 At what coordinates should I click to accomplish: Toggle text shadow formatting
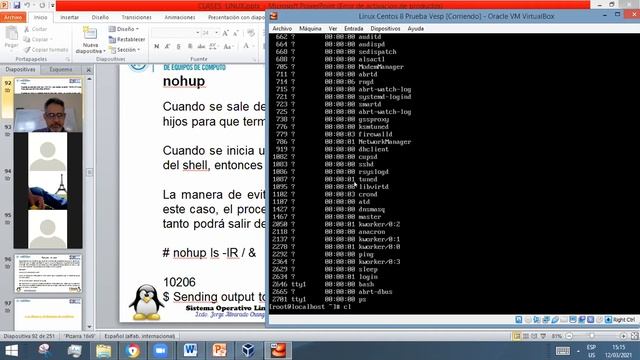pos(190,47)
